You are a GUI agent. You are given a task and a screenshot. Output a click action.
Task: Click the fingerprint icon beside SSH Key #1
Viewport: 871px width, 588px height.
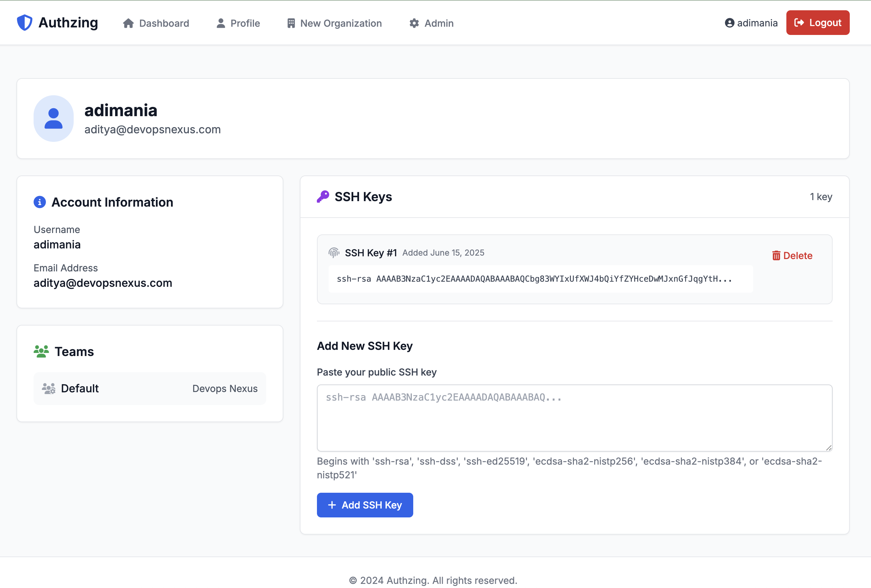[x=333, y=253]
